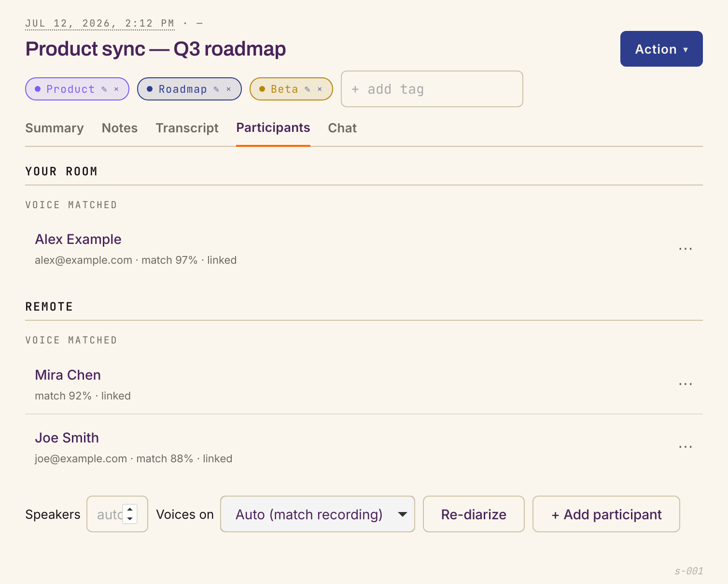This screenshot has height=584, width=728.
Task: Edit the Product tag with pencil icon
Action: 104,89
